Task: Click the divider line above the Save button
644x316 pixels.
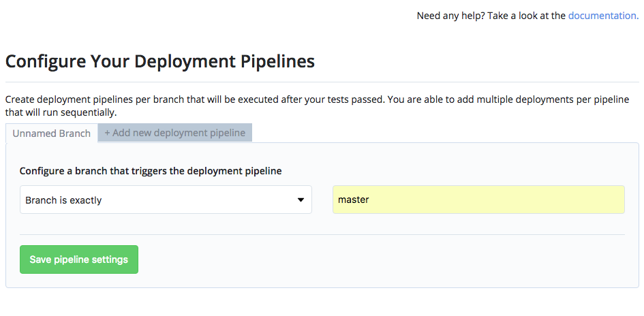Action: [322, 234]
